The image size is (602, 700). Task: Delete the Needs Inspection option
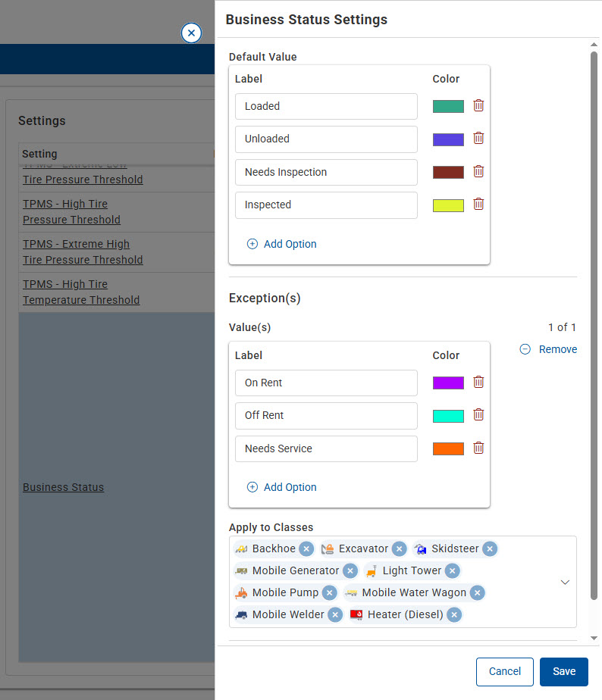(478, 172)
